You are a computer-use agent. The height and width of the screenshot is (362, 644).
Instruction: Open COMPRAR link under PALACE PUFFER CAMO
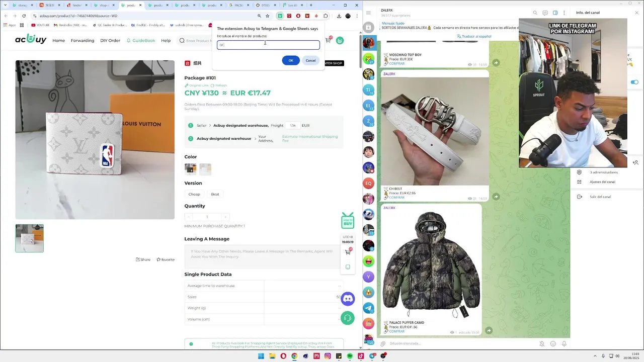[396, 331]
